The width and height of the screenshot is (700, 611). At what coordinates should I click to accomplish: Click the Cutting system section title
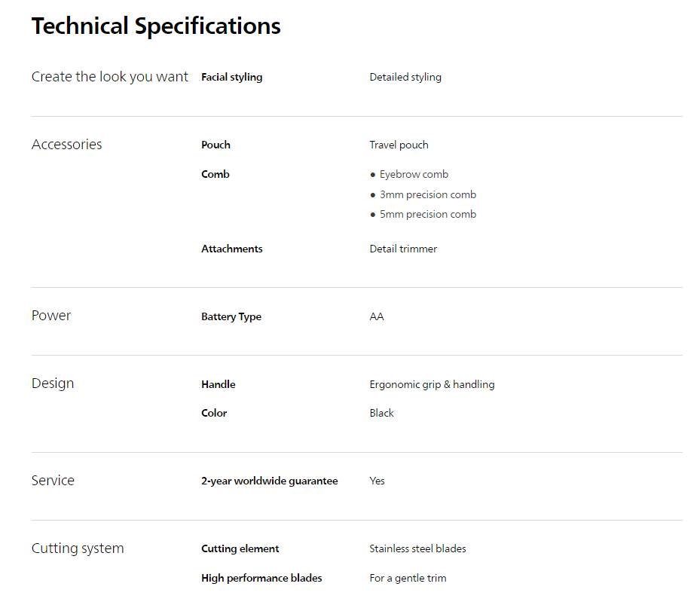(78, 548)
